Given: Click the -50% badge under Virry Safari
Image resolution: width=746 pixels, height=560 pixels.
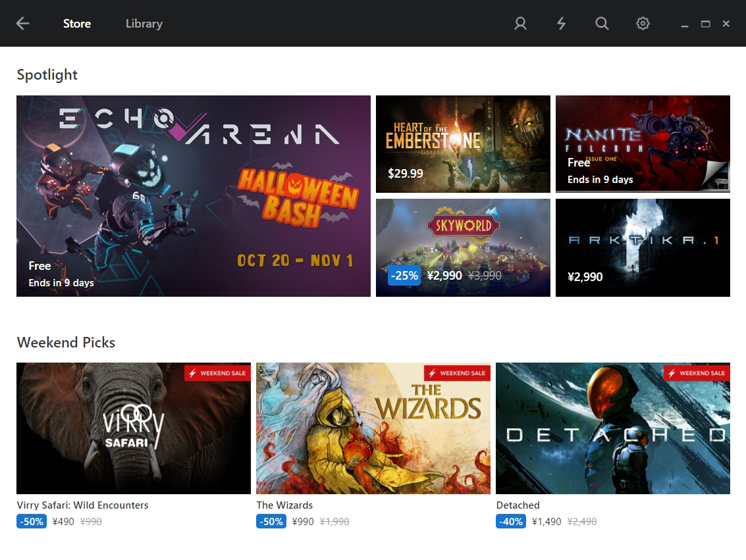Looking at the screenshot, I should point(32,521).
